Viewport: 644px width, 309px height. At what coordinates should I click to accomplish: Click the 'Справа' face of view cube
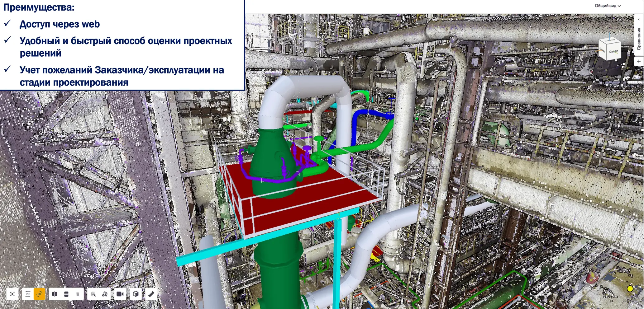pyautogui.click(x=602, y=50)
